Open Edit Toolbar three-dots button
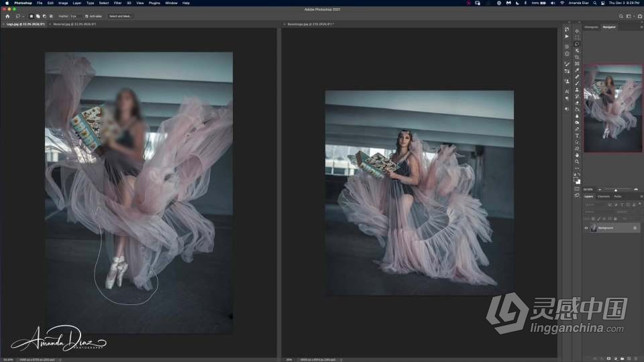This screenshot has height=362, width=644. [x=577, y=168]
